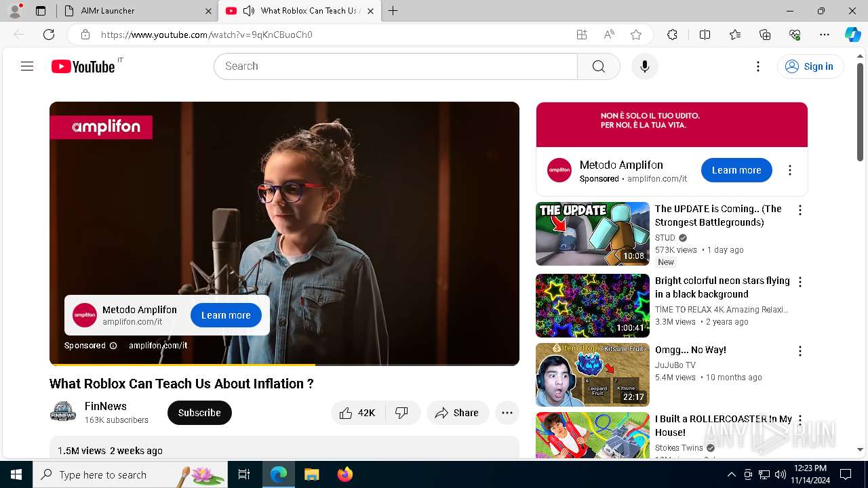Open Windows Start menu
This screenshot has height=488, width=868.
click(16, 474)
